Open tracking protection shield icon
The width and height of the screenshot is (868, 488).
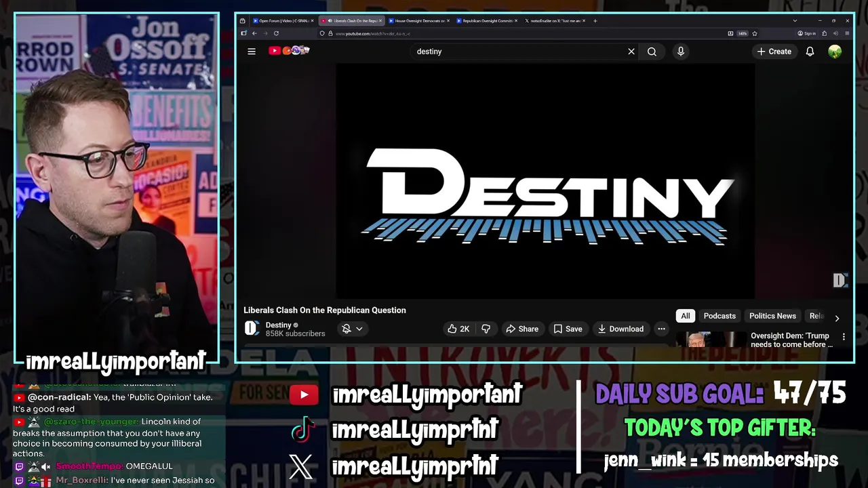[322, 33]
